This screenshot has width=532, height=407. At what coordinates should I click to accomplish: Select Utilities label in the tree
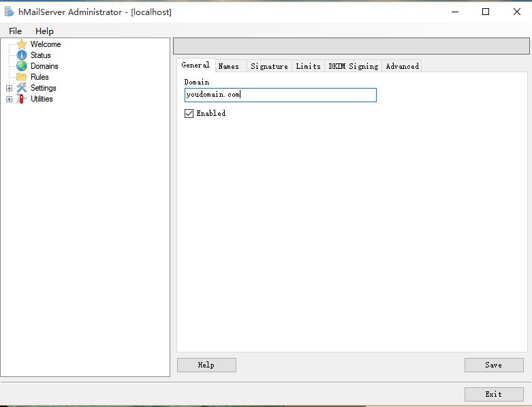coord(42,99)
